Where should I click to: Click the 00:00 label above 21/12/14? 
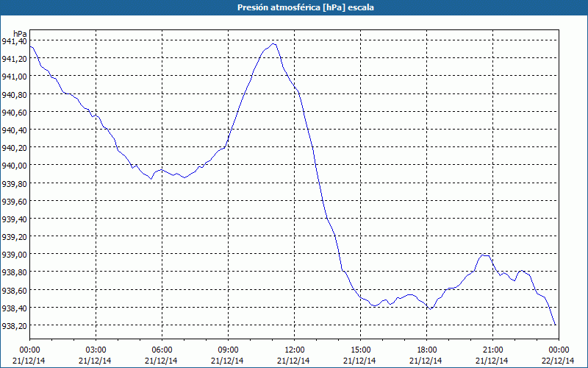[x=29, y=350]
